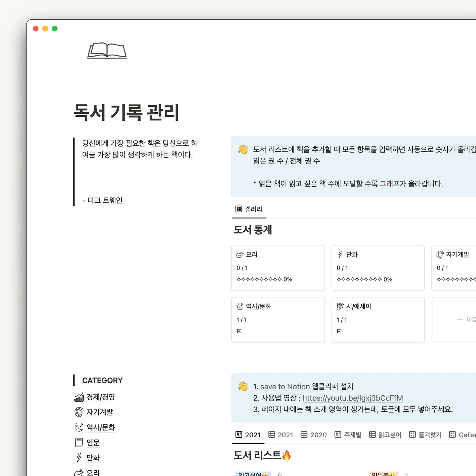The height and width of the screenshot is (476, 476).
Task: Click the 역사/문화 card moon icon
Action: [240, 306]
